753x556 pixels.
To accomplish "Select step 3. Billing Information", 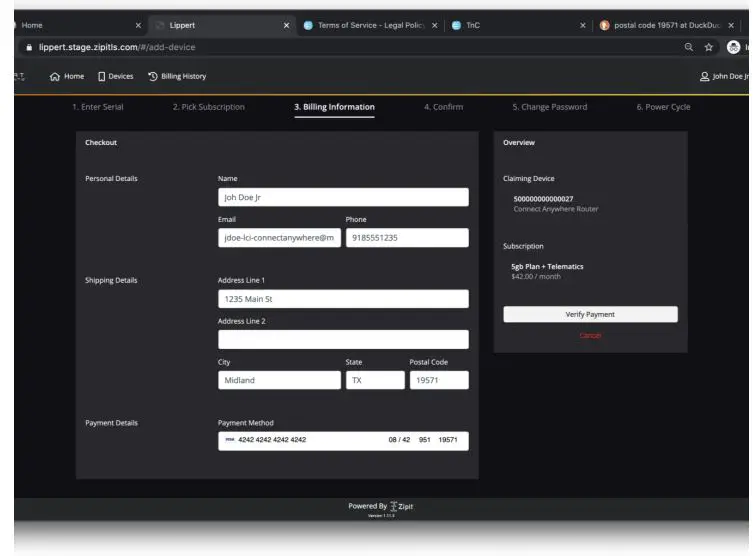I will click(x=334, y=107).
